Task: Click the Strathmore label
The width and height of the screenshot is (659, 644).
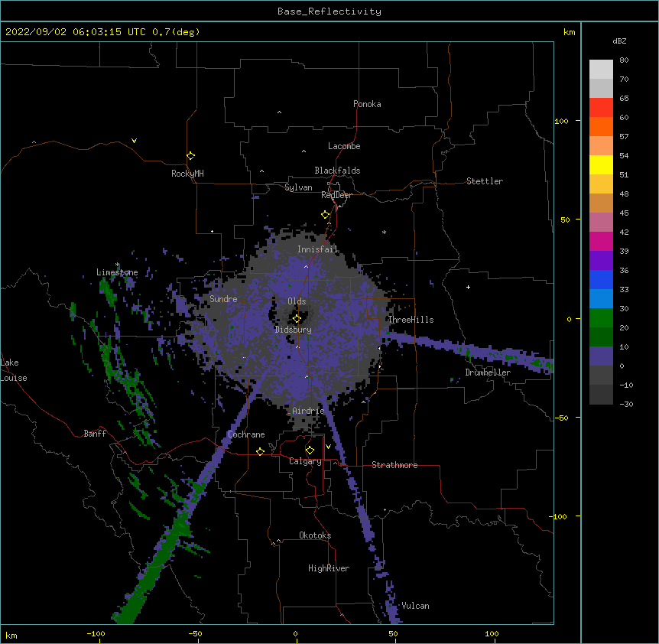Action: click(394, 465)
